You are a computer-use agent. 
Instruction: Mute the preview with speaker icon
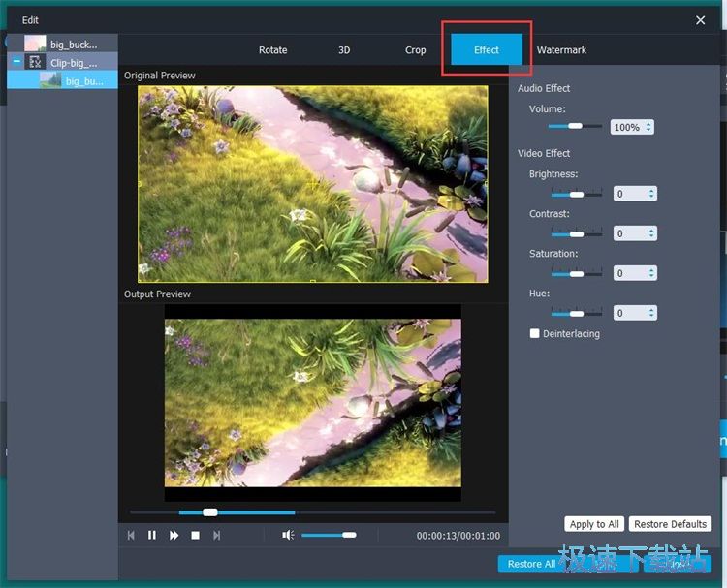pyautogui.click(x=288, y=535)
